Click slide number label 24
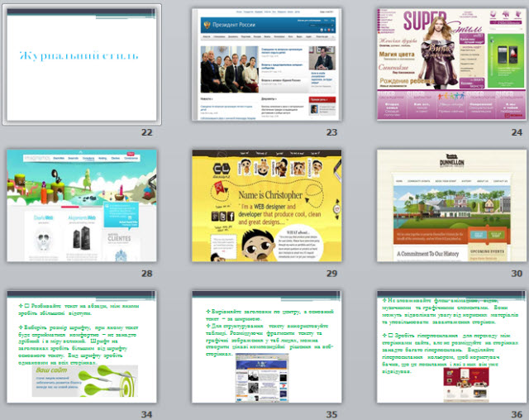 pos(517,132)
